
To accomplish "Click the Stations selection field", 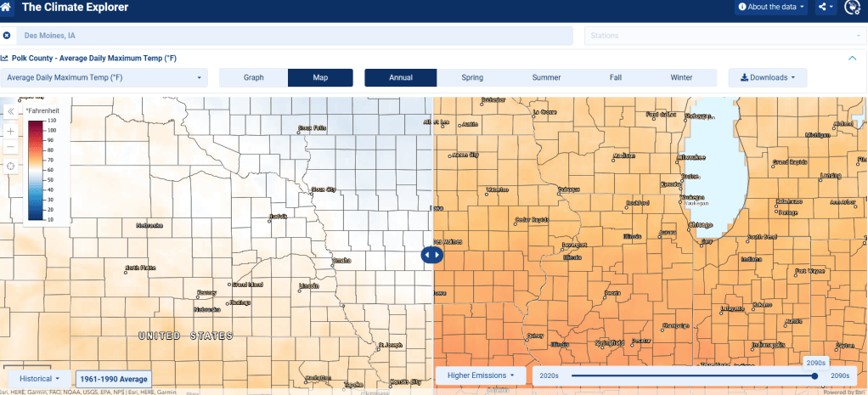I will pyautogui.click(x=721, y=36).
